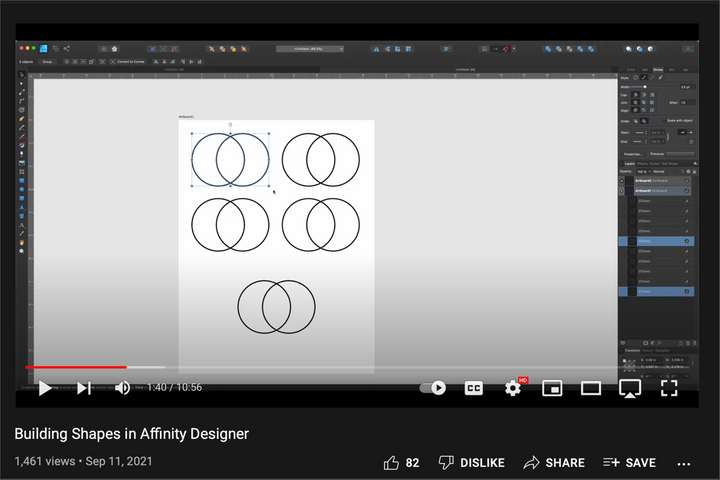Select the Export Persona icon in the video
This screenshot has width=720, height=480.
tap(67, 48)
